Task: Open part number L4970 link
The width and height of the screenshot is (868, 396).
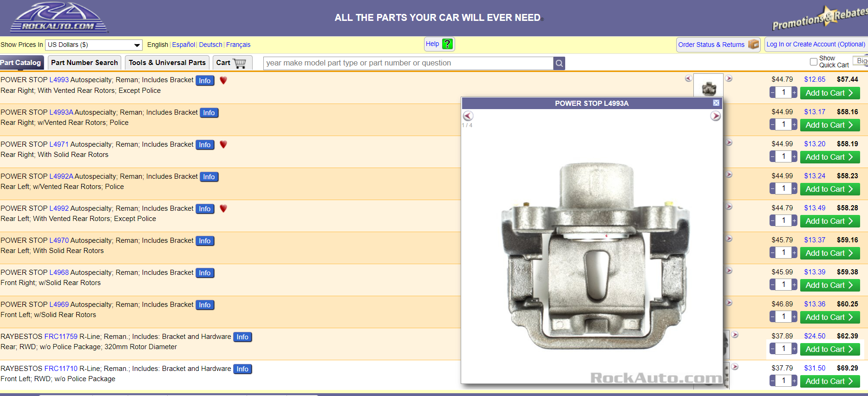Action: [x=59, y=240]
